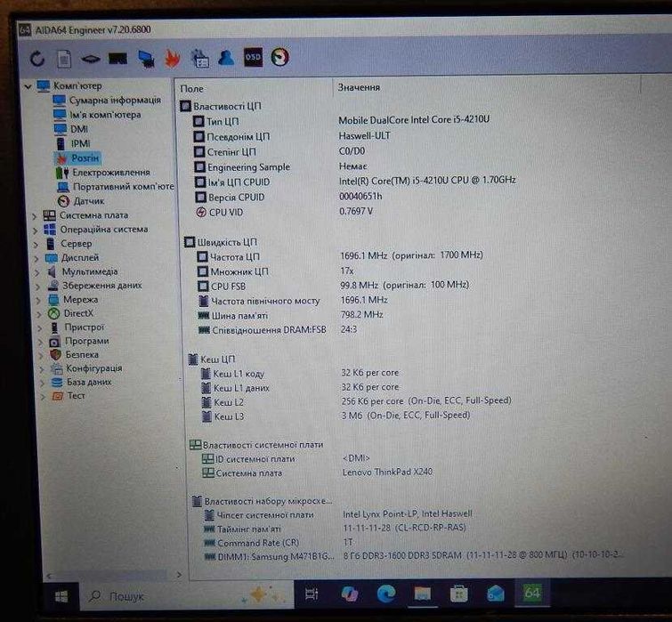The width and height of the screenshot is (672, 622).
Task: Select the Розгін tree item
Action: 78,158
